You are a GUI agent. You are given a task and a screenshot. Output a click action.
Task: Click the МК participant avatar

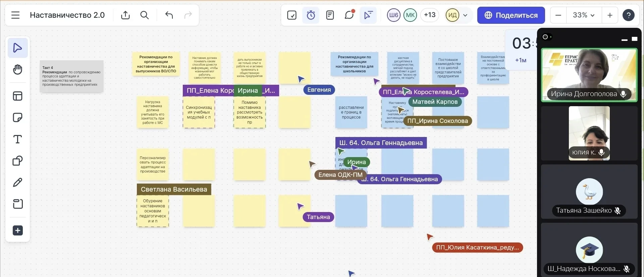[x=410, y=15]
